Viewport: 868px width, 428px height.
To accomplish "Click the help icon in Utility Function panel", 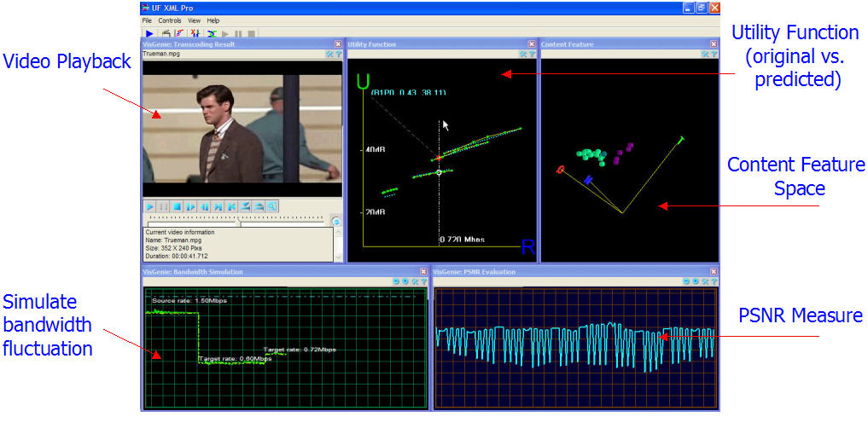I will (x=532, y=54).
